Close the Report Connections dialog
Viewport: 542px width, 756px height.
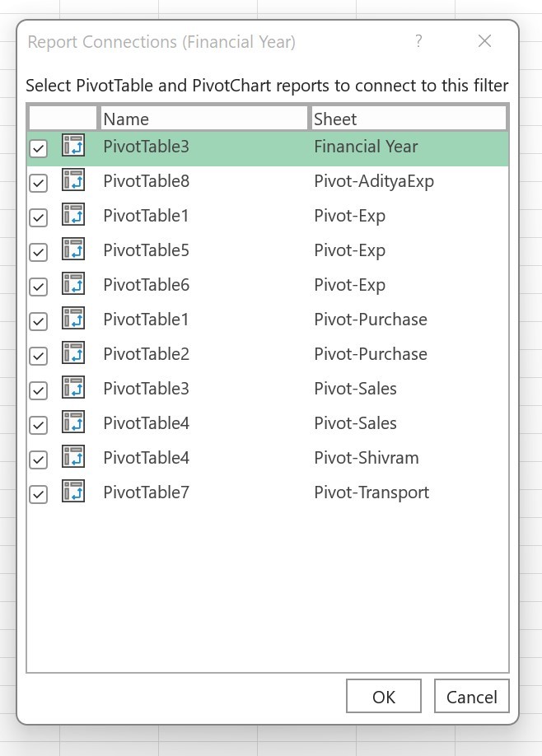tap(484, 41)
